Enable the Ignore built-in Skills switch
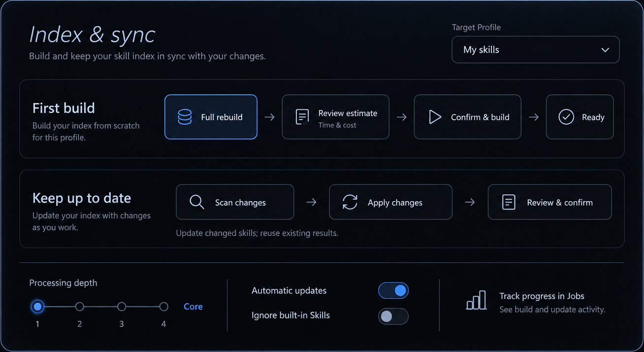Screen dimensions: 644x352 pyautogui.click(x=393, y=316)
